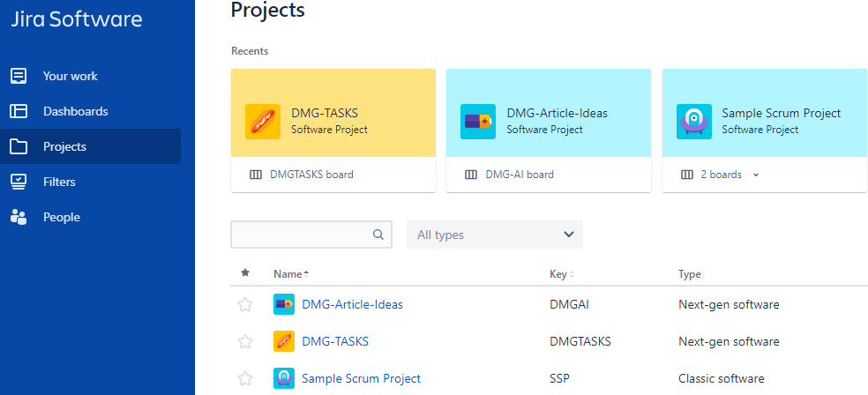Click the board icon beside 2 boards
868x395 pixels.
(x=687, y=175)
